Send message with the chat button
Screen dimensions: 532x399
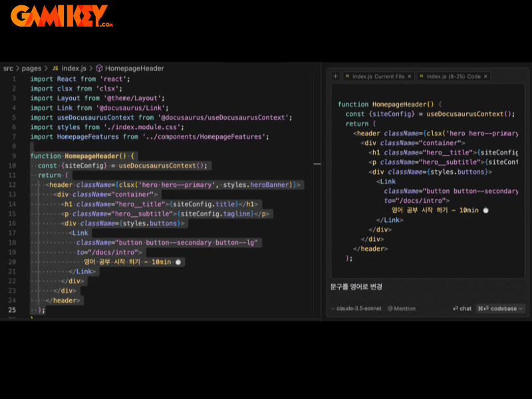(462, 309)
